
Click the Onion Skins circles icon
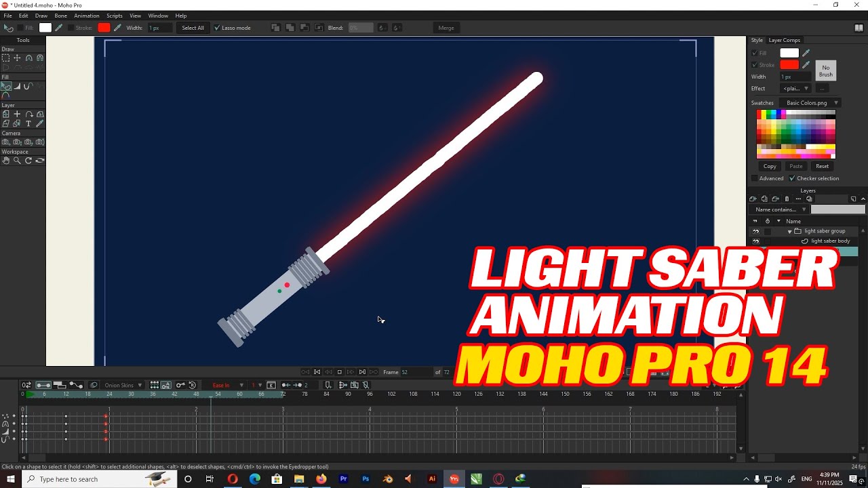[x=94, y=385]
